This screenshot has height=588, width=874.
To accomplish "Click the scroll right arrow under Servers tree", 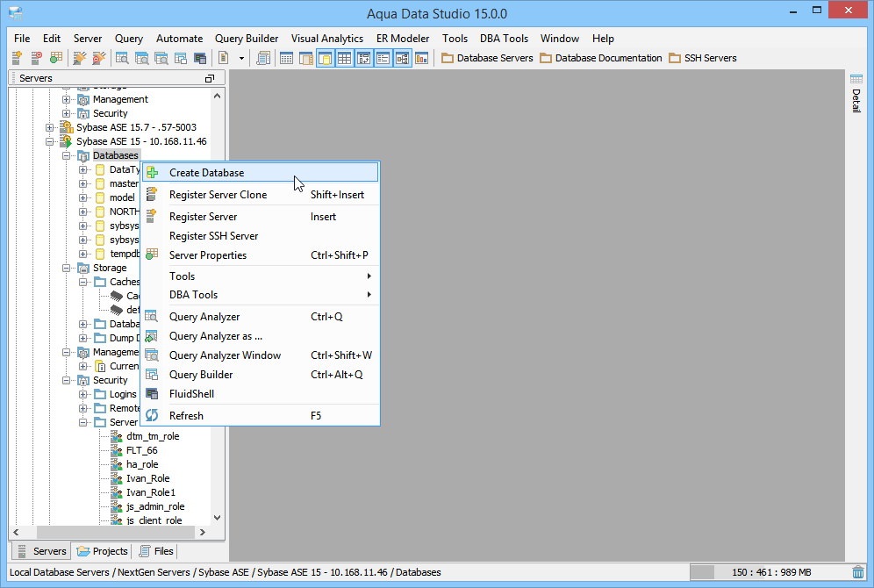I will (x=203, y=532).
